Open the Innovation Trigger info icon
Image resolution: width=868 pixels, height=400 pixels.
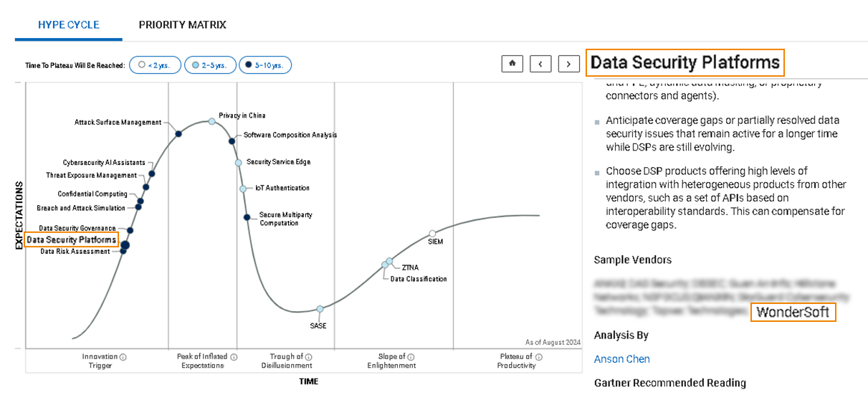[123, 356]
